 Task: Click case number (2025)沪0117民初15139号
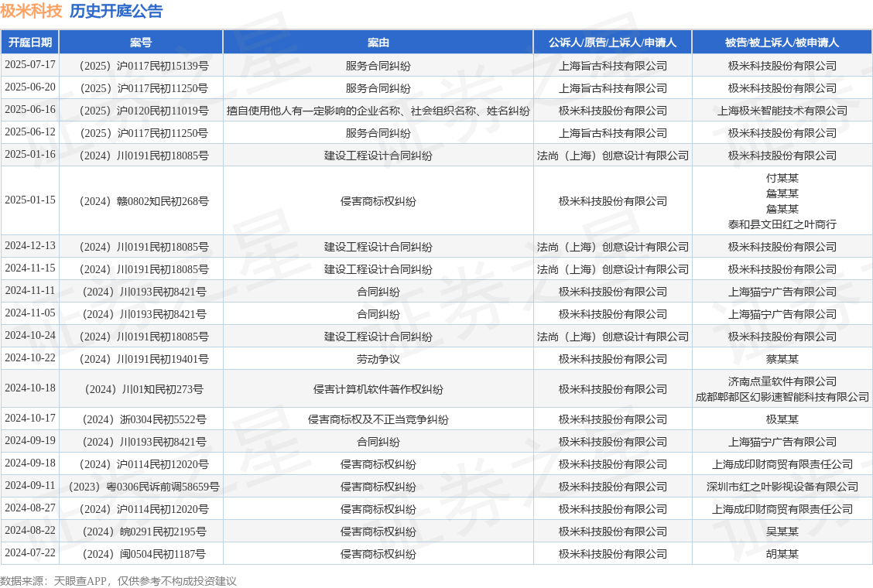(141, 66)
